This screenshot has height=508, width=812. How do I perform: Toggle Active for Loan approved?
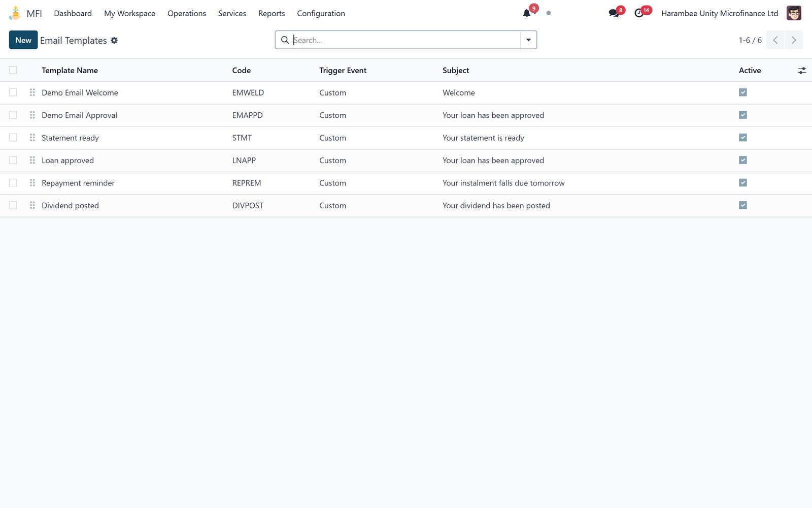tap(743, 160)
